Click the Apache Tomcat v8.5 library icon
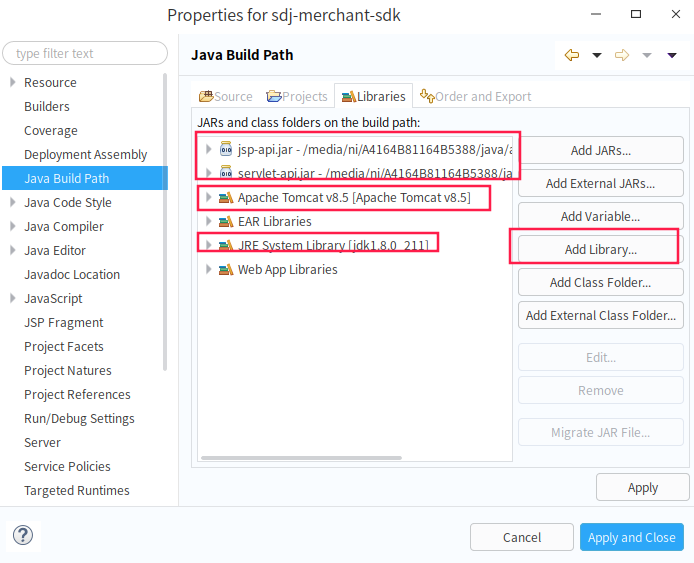This screenshot has height=563, width=694. point(226,197)
